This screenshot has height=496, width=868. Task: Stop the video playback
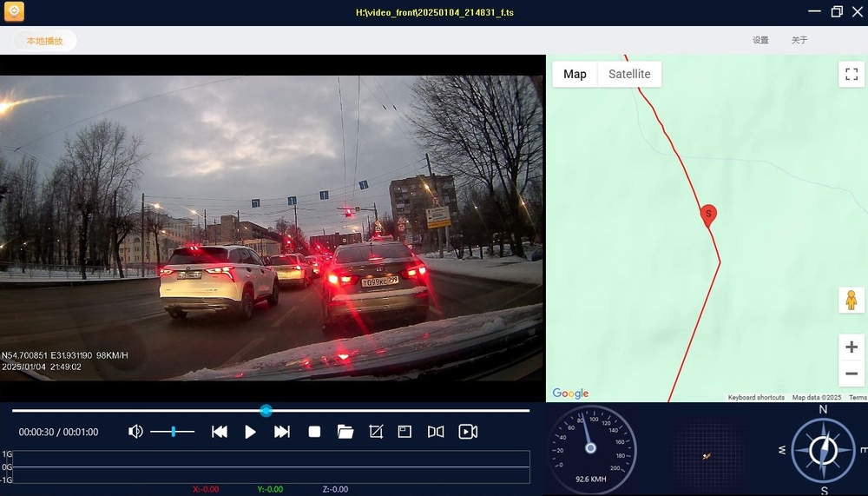click(314, 432)
